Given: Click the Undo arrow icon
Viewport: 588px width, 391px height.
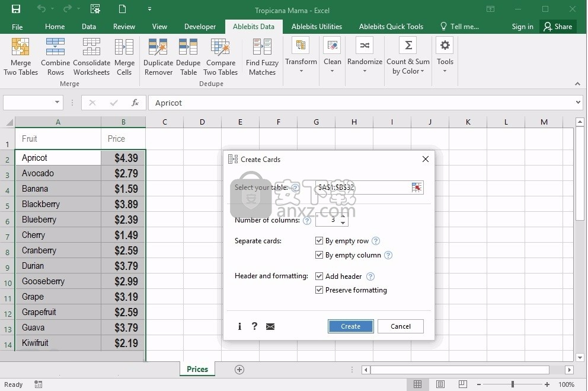Looking at the screenshot, I should [41, 9].
